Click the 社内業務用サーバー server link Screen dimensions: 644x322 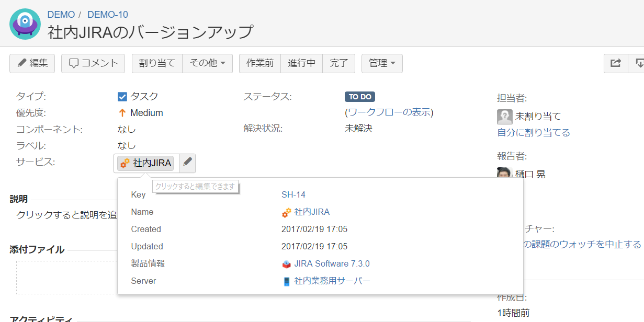[332, 281]
